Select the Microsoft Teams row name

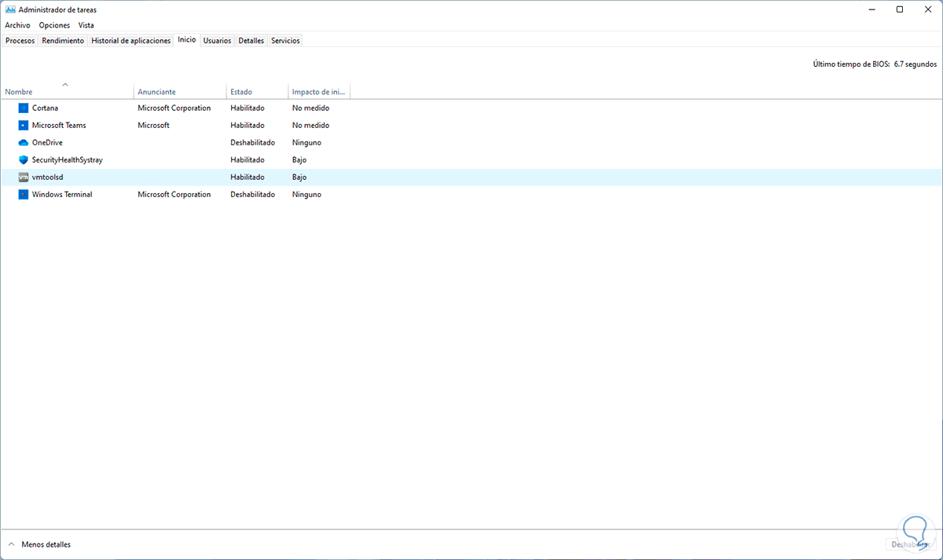coord(59,125)
